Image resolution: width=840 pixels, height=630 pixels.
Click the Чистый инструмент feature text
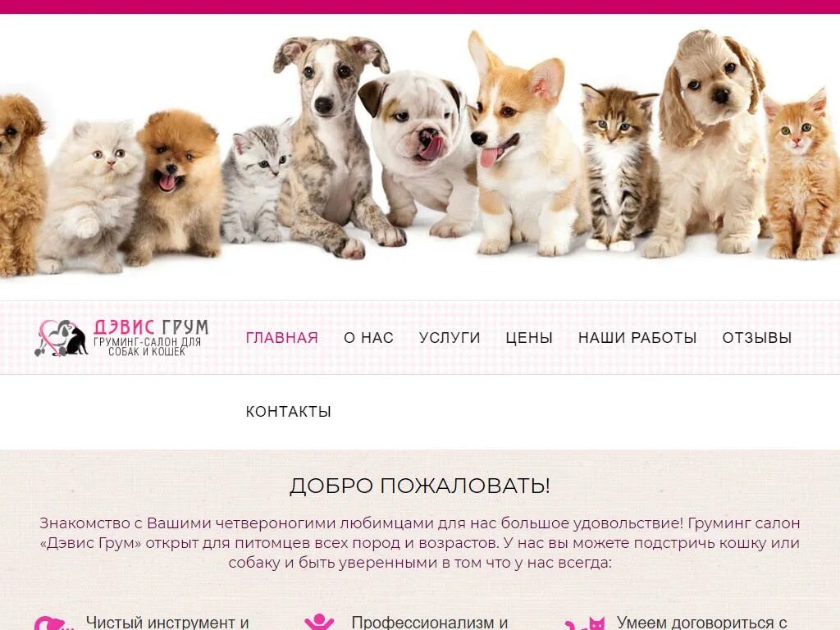click(167, 623)
